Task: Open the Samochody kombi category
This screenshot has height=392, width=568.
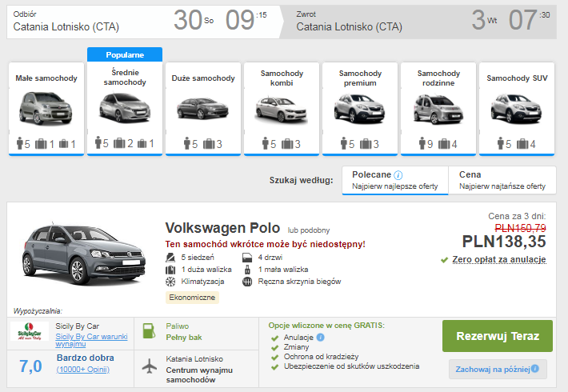Action: point(282,109)
